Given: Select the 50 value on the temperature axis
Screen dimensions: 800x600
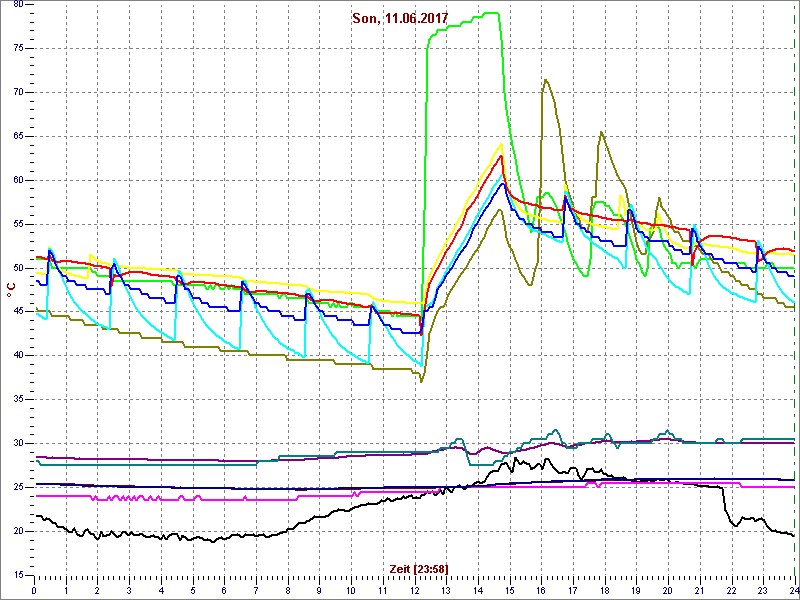Looking at the screenshot, I should click(18, 268).
